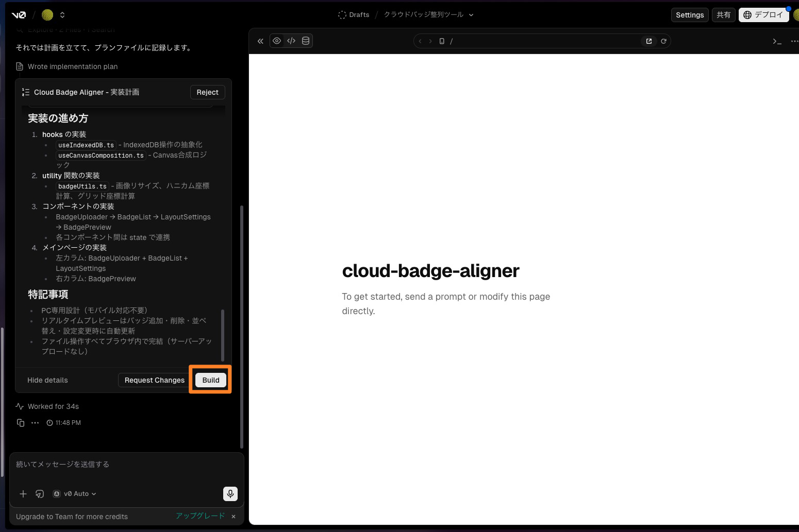This screenshot has height=532, width=799.
Task: Click the cloud-badge-aligner preview heading
Action: [430, 271]
